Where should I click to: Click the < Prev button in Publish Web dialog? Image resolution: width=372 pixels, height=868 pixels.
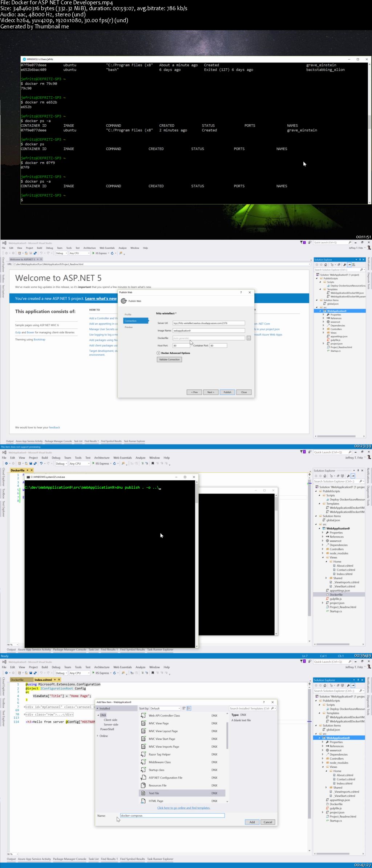[194, 392]
